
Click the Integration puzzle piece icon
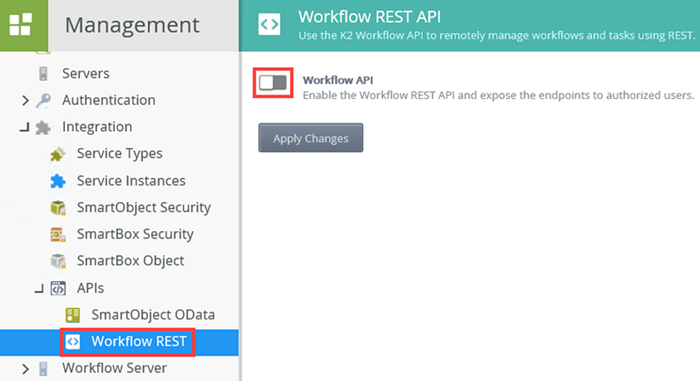coord(43,127)
